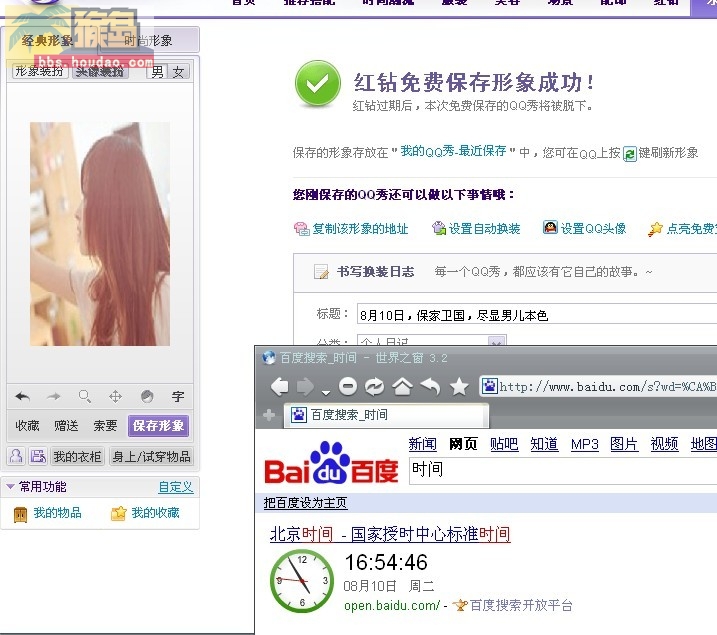The height and width of the screenshot is (635, 717).
Task: Stop page loading in the 世界之窗 browser
Action: [x=348, y=387]
